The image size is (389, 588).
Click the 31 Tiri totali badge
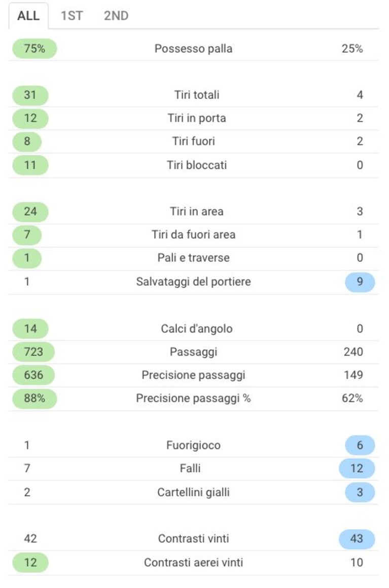coord(30,95)
